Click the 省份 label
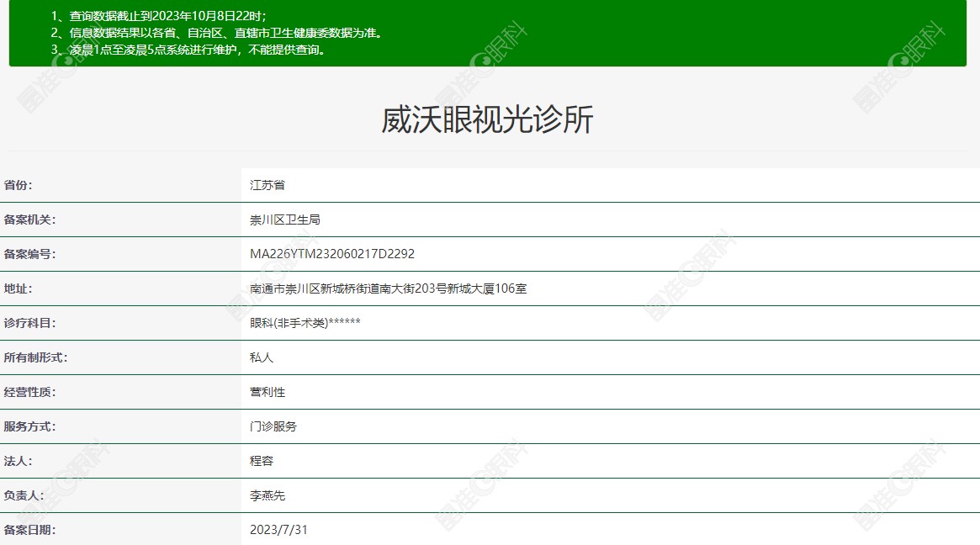 point(19,185)
